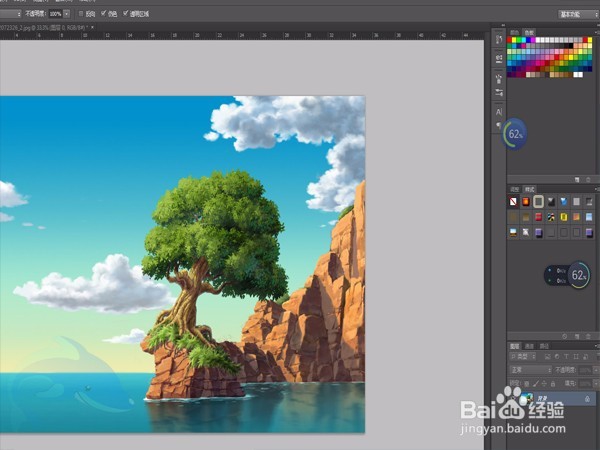Open the Layers panel flyout menu

(596, 346)
